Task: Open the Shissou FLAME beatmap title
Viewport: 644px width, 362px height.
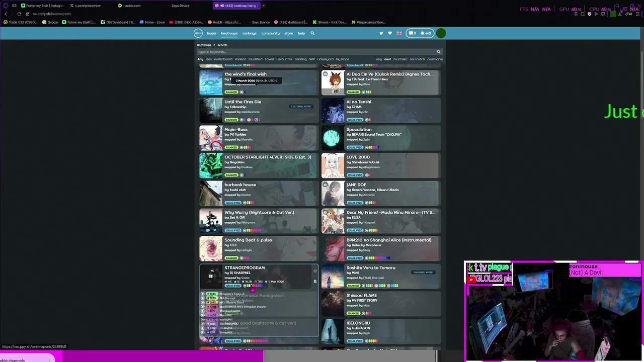Action: (x=361, y=295)
